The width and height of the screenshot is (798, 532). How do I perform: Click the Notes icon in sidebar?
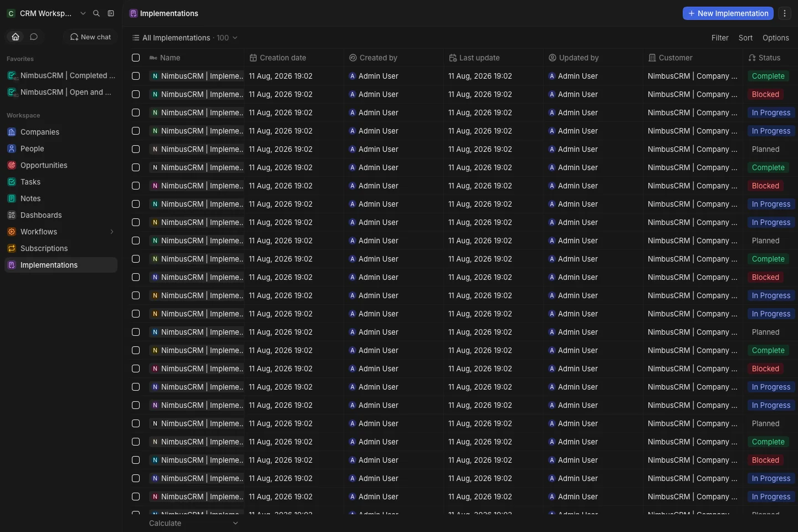[x=12, y=198]
